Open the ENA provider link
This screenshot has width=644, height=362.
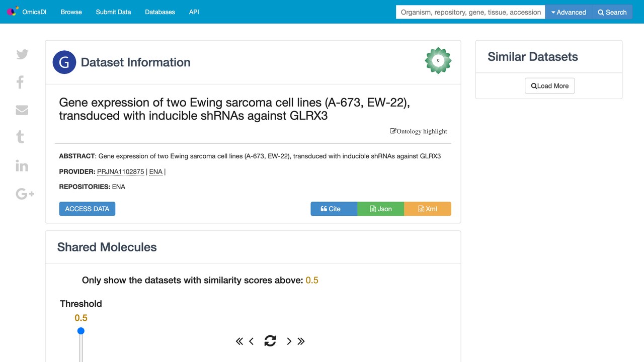(156, 171)
